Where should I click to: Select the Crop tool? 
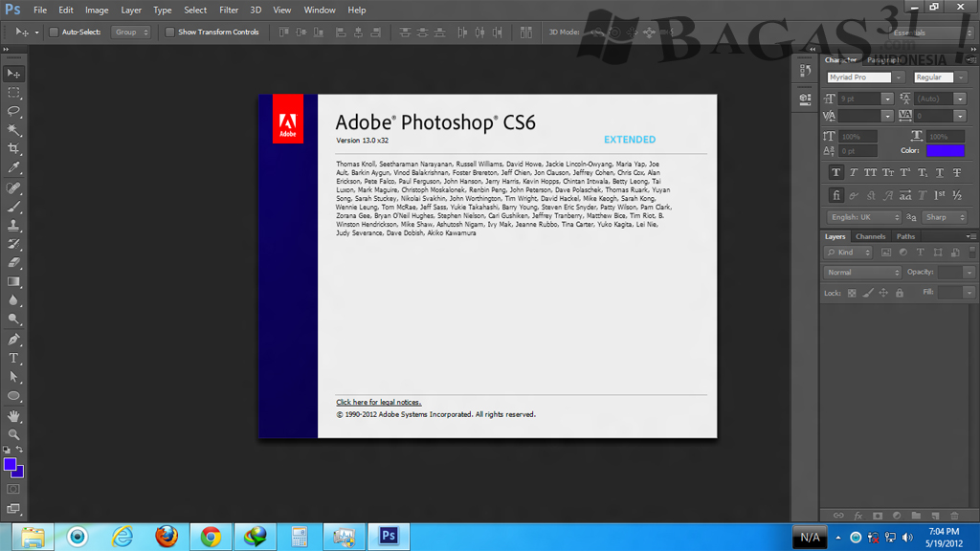coord(13,148)
